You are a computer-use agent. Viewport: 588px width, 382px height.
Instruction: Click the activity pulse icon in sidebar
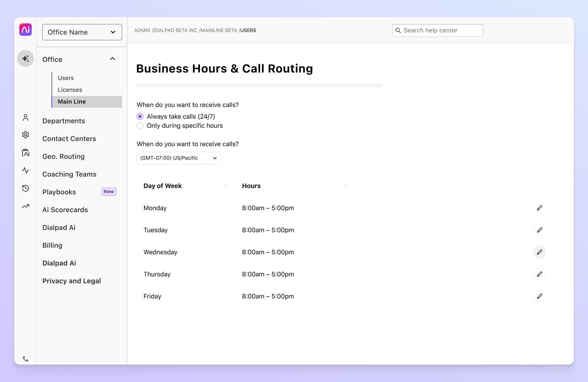point(25,170)
